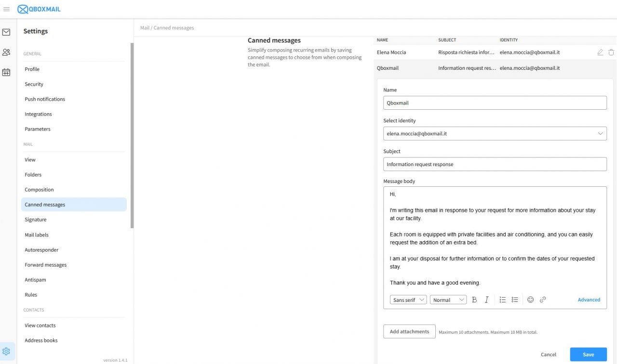
Task: Click in the Name input field
Action: pyautogui.click(x=495, y=103)
